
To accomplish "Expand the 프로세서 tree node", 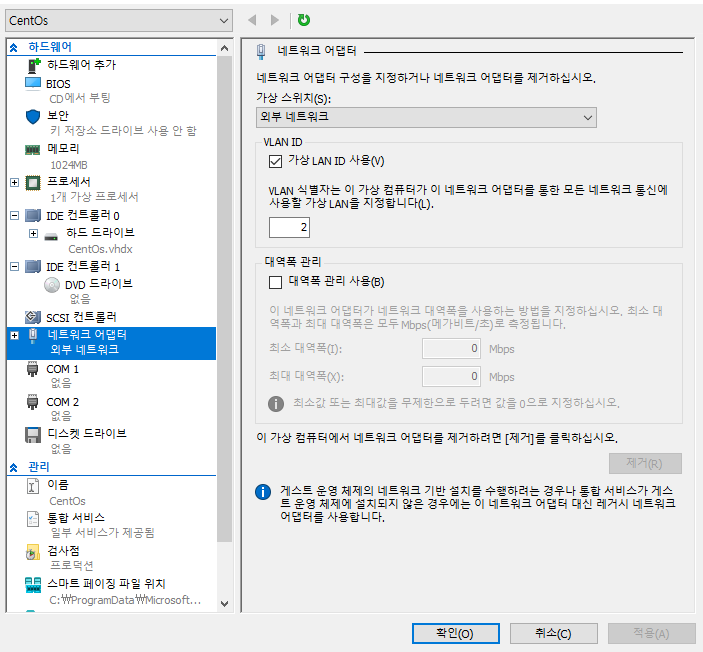I will click(14, 183).
